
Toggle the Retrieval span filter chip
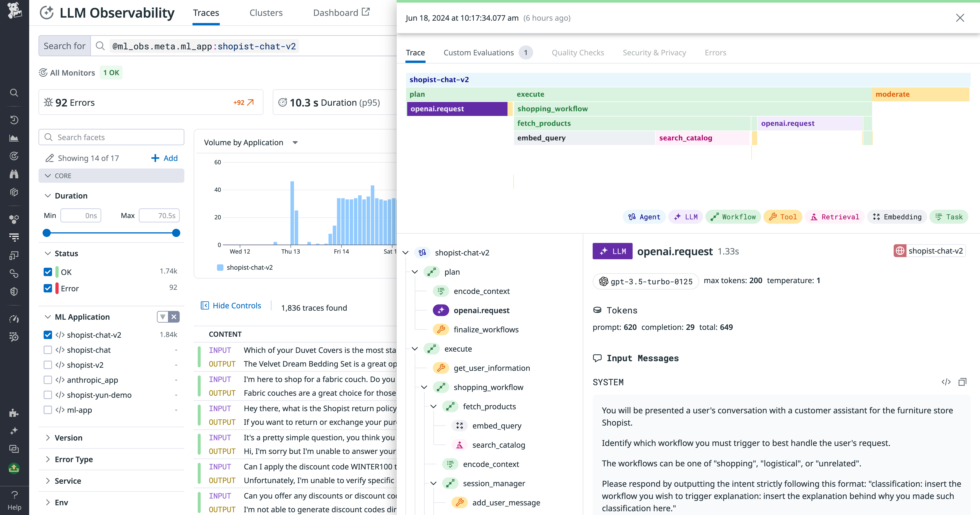(x=835, y=217)
